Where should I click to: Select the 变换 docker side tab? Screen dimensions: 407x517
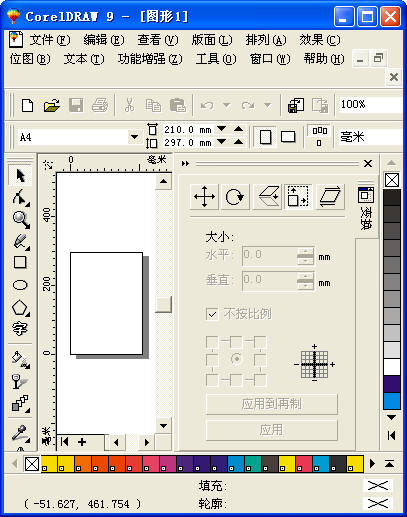(366, 209)
